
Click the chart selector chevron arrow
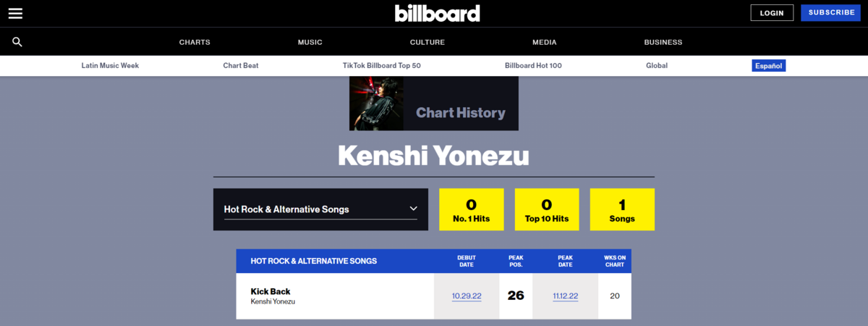click(413, 209)
